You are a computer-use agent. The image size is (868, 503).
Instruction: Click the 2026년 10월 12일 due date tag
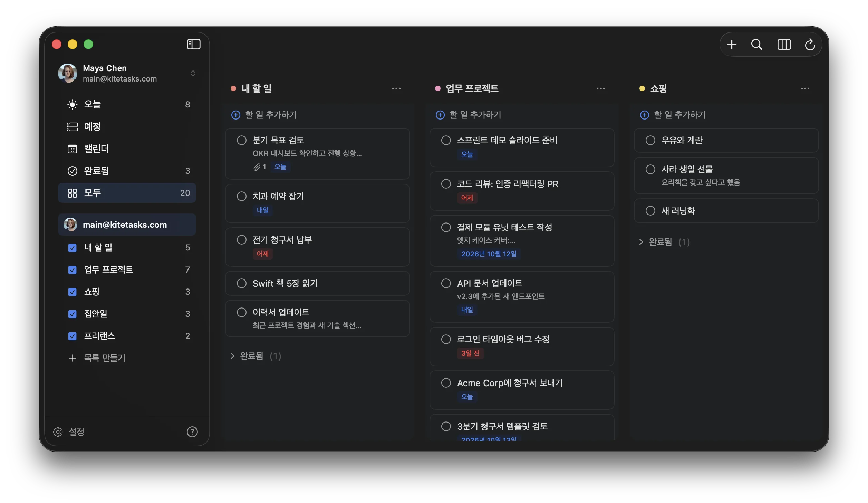[489, 254]
